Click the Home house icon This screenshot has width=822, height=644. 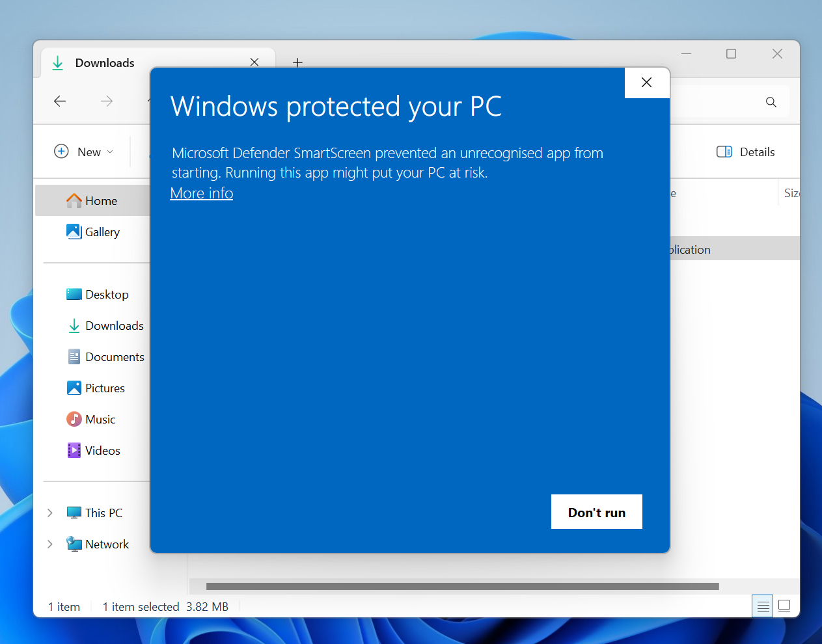click(x=74, y=200)
